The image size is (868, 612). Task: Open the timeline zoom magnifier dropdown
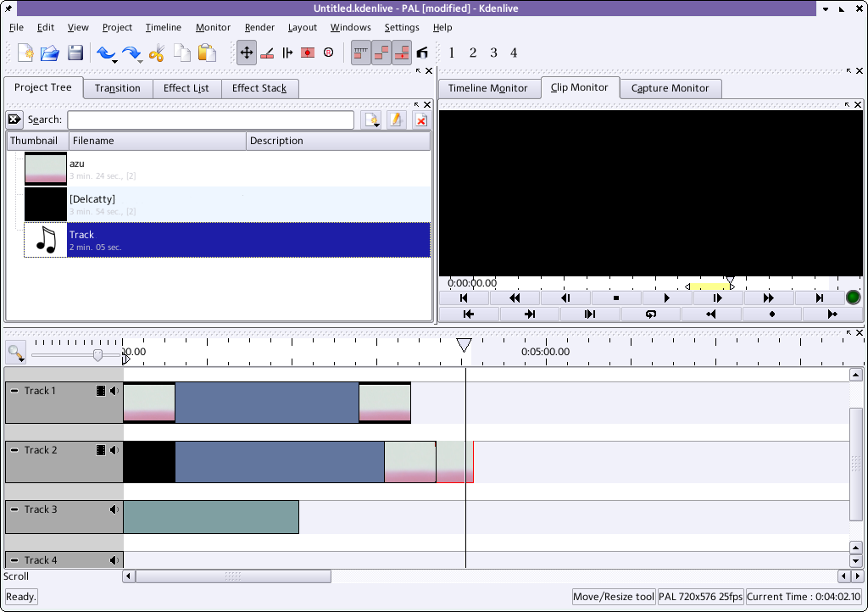pyautogui.click(x=15, y=353)
